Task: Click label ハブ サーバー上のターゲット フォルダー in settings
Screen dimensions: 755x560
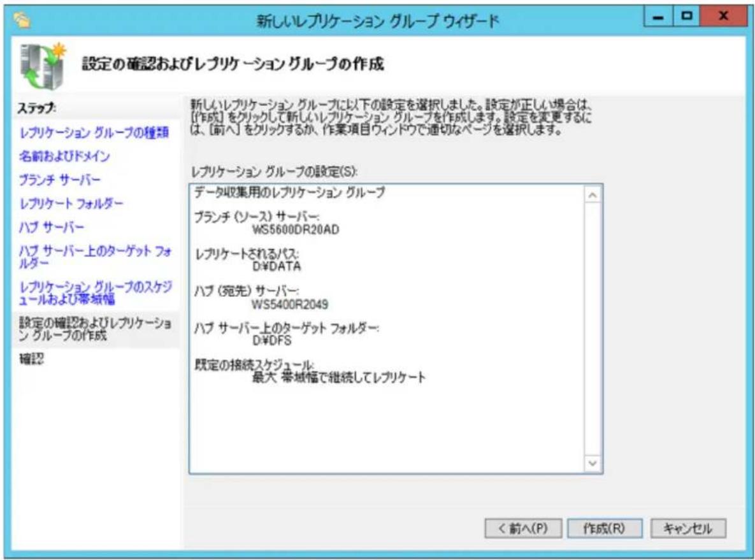Action: pos(287,328)
